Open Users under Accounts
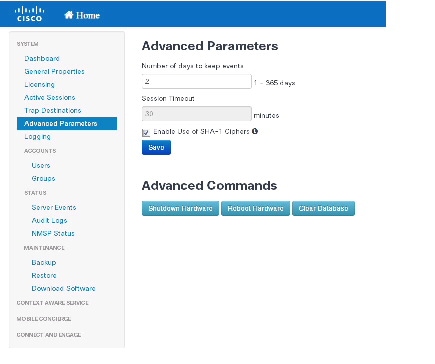This screenshot has height=364, width=435. 41,165
